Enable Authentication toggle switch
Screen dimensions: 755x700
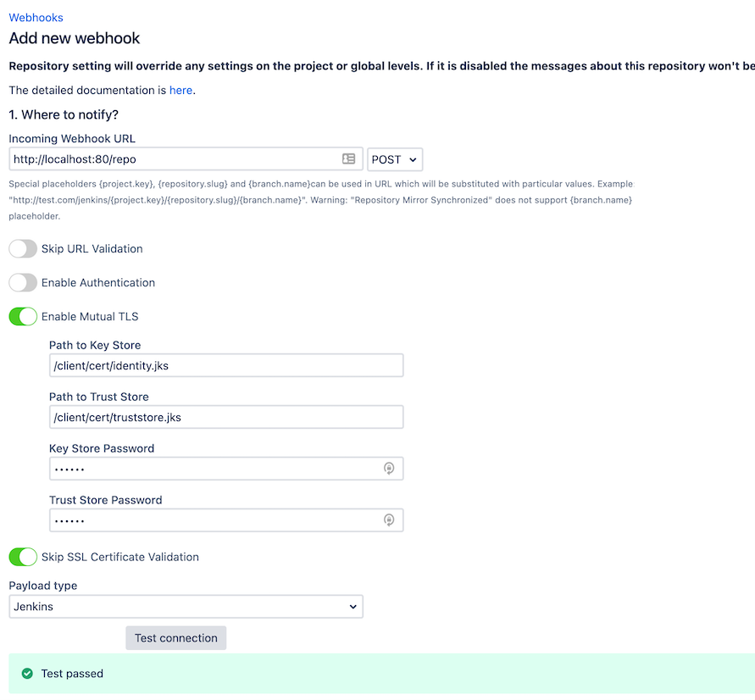click(x=23, y=283)
